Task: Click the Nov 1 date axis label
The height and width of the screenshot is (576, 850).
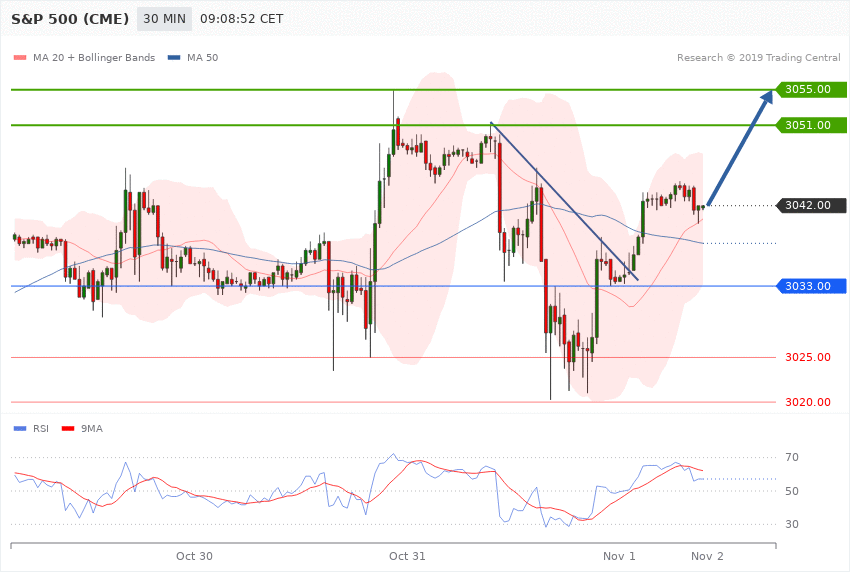Action: (619, 556)
